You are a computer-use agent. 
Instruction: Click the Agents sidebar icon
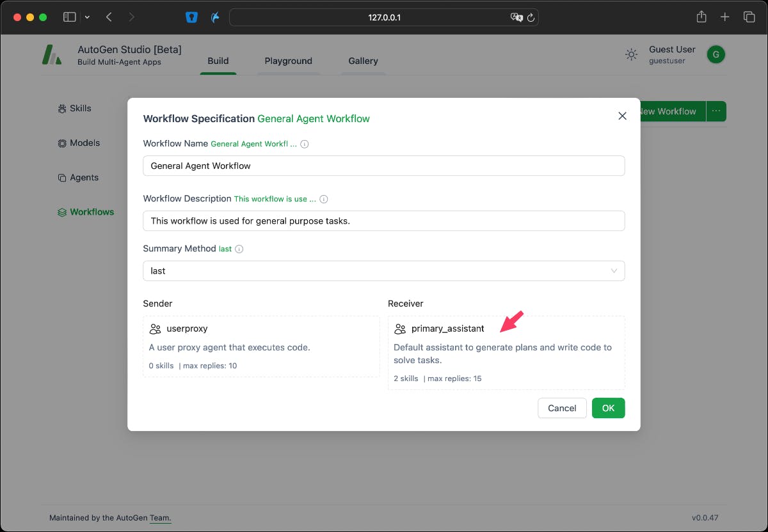tap(62, 178)
